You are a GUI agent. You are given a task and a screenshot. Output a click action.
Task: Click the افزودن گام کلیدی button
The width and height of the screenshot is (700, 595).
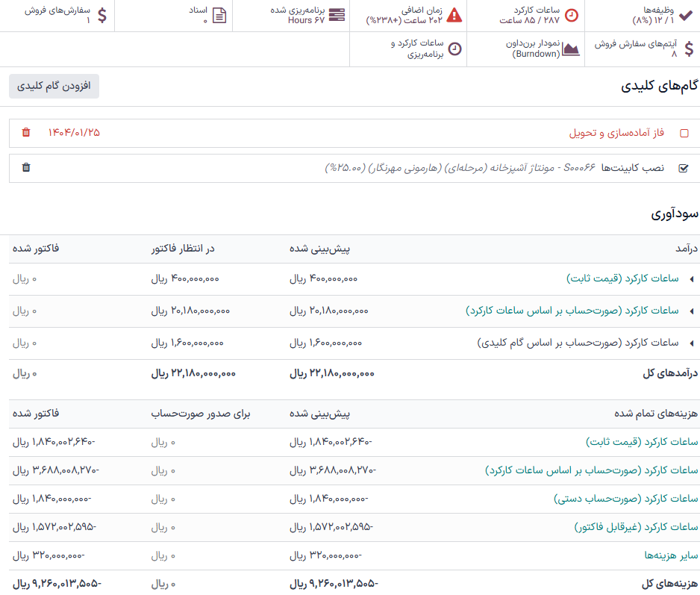point(54,86)
